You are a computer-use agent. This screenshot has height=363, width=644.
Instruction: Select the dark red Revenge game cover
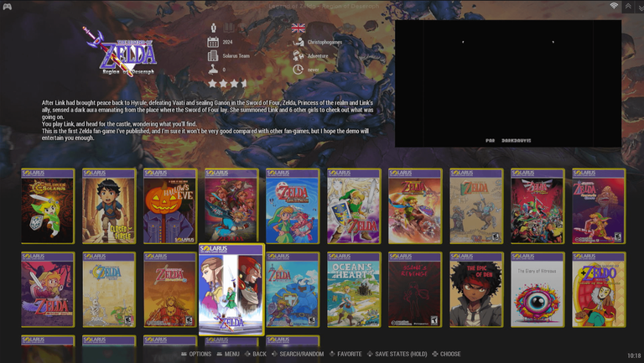pos(415,289)
